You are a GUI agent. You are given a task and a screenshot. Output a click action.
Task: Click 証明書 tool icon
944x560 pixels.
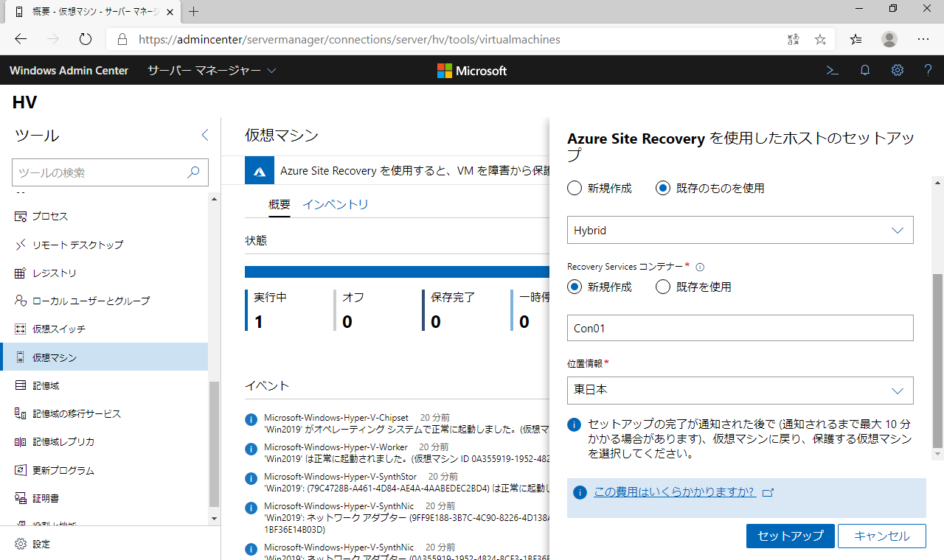coord(21,499)
